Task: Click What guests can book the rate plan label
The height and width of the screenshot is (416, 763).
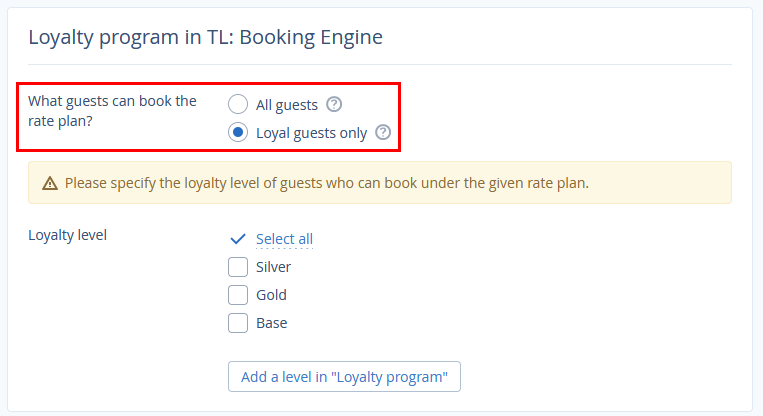Action: click(112, 111)
